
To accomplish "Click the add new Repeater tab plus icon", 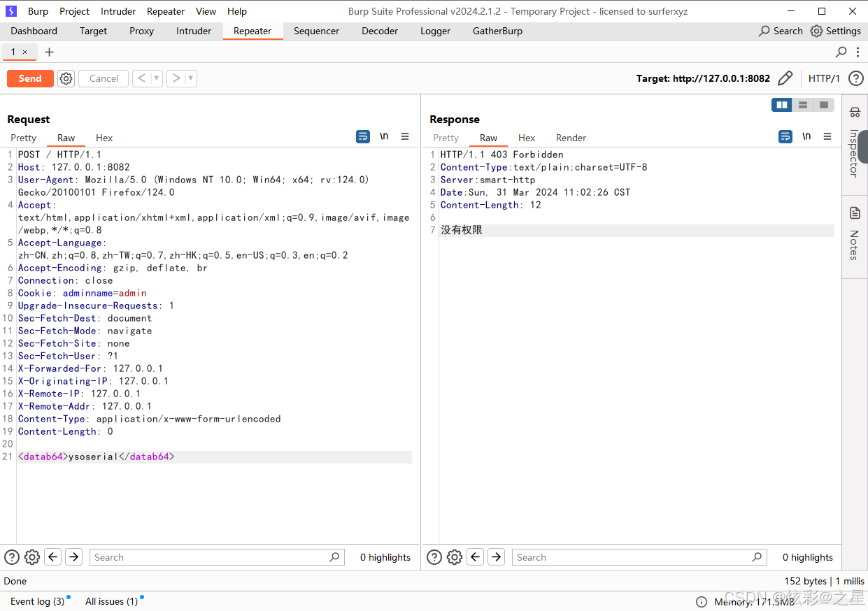I will click(x=49, y=52).
